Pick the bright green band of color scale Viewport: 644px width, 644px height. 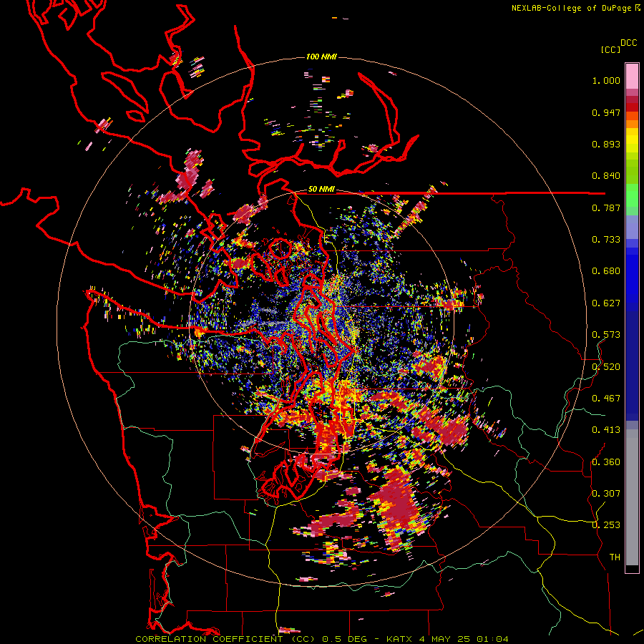tap(632, 195)
